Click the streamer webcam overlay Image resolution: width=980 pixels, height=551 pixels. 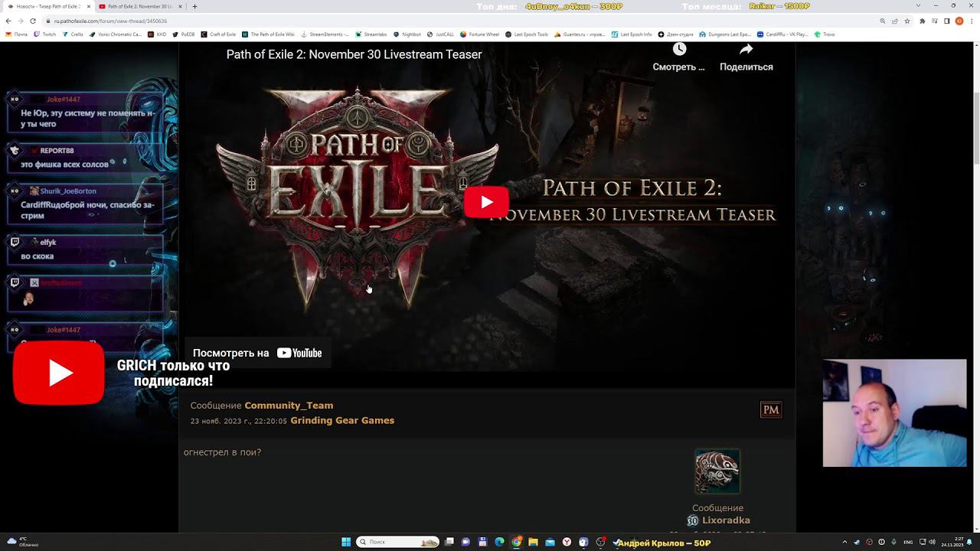click(894, 413)
